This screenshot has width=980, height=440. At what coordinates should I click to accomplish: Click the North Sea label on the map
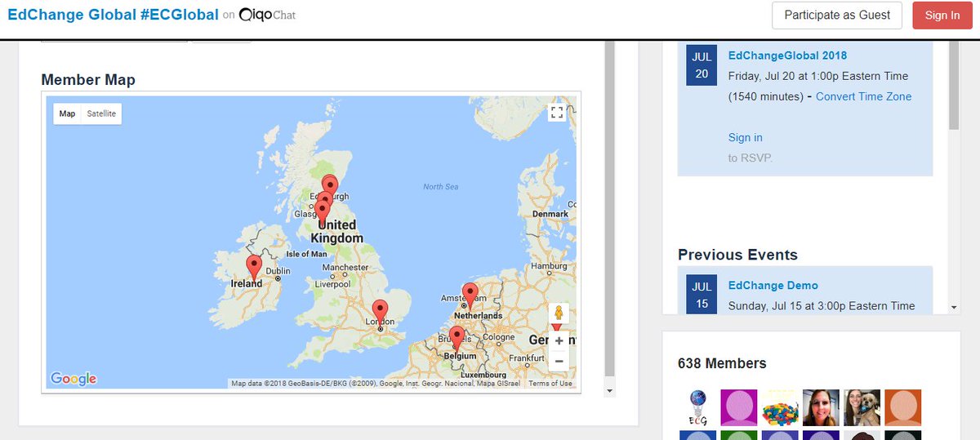point(440,187)
